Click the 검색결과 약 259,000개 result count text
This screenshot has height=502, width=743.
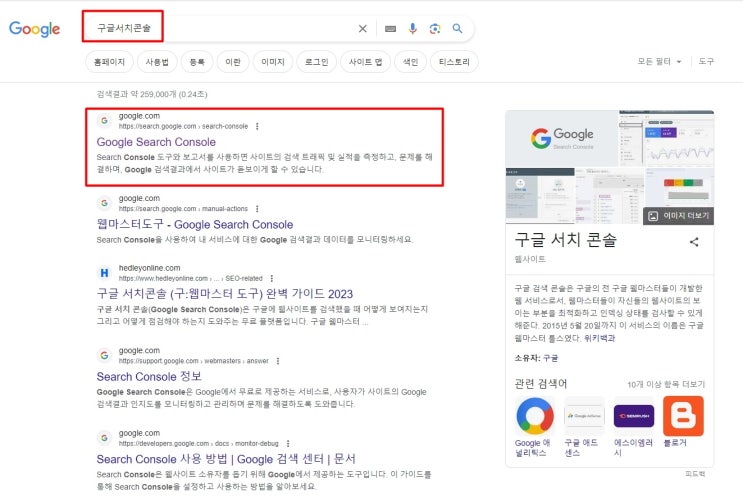click(152, 94)
